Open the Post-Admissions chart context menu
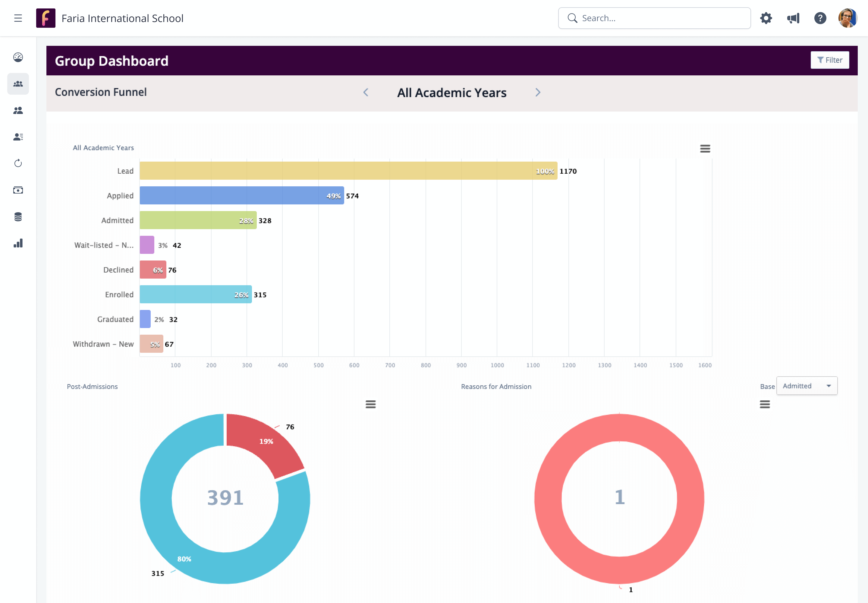Screen dimensions: 868x603 (x=370, y=404)
